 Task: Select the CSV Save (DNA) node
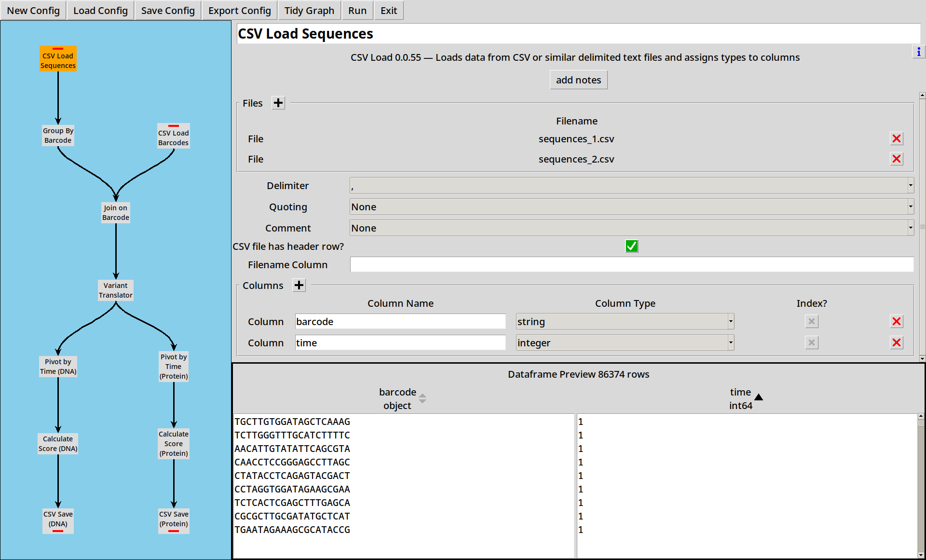(58, 520)
